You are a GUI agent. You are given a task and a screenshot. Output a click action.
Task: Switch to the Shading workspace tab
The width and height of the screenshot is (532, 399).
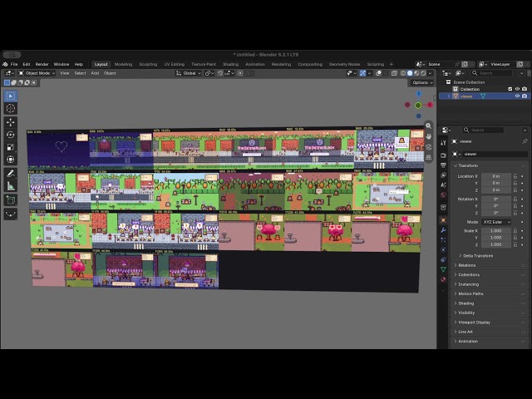click(x=231, y=64)
